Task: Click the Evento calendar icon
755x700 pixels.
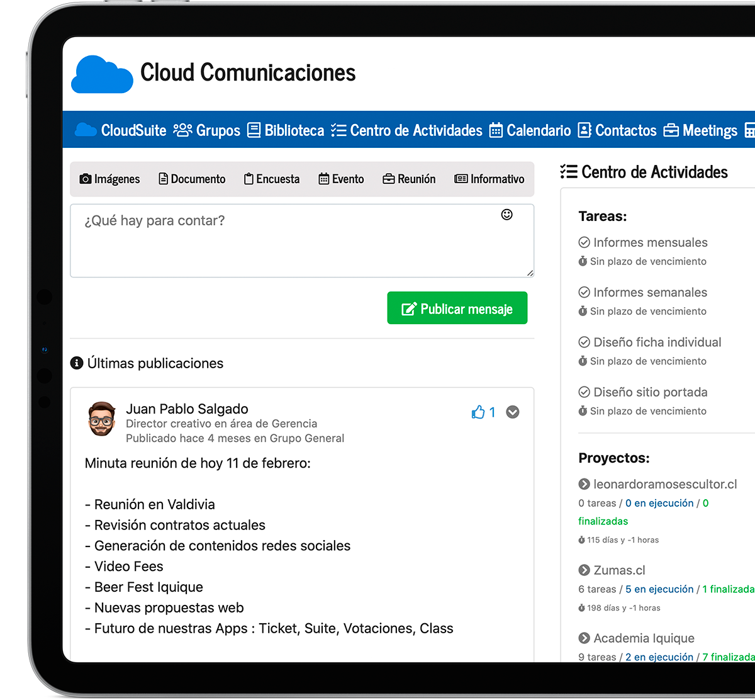Action: click(x=323, y=179)
